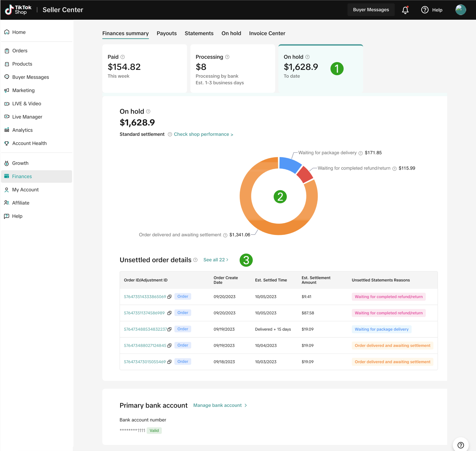Switch to the Payouts tab
Viewport: 476px width, 451px height.
166,34
